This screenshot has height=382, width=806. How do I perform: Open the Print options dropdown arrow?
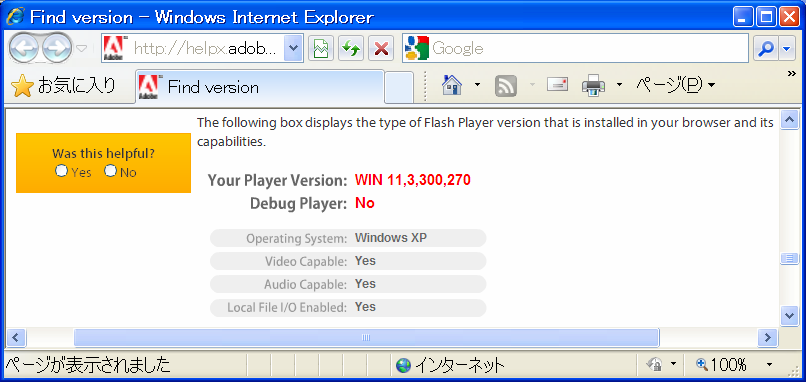tap(619, 85)
